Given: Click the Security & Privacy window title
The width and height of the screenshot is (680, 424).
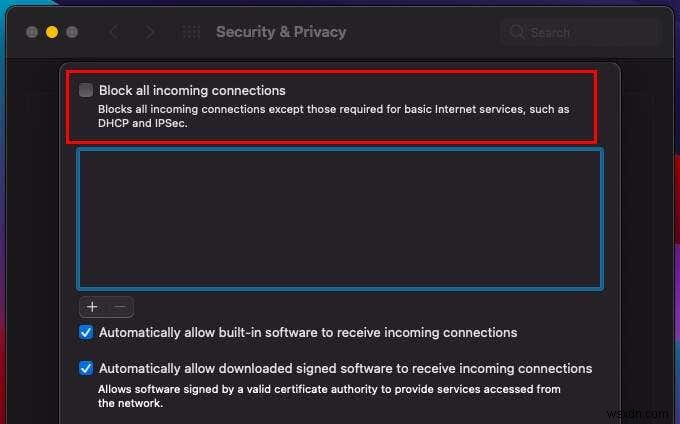Looking at the screenshot, I should click(x=281, y=32).
